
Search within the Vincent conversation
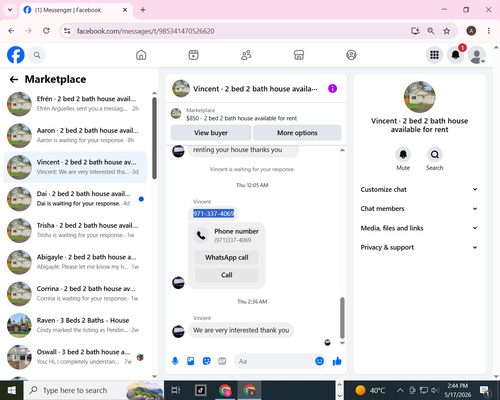point(435,155)
